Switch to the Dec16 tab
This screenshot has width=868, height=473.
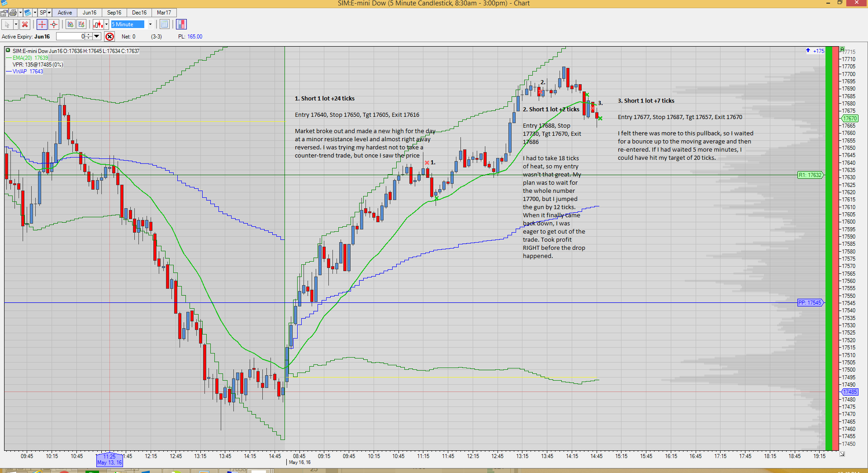(x=139, y=13)
